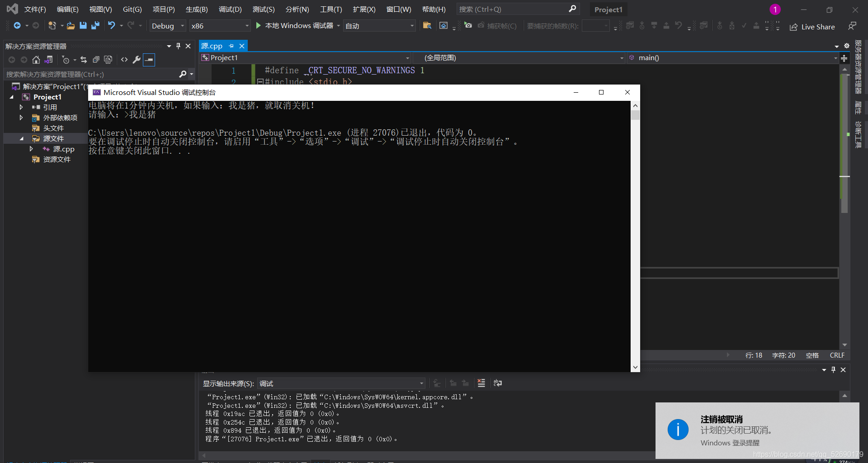Click the notification badge showing 1
868x463 pixels.
coord(775,9)
